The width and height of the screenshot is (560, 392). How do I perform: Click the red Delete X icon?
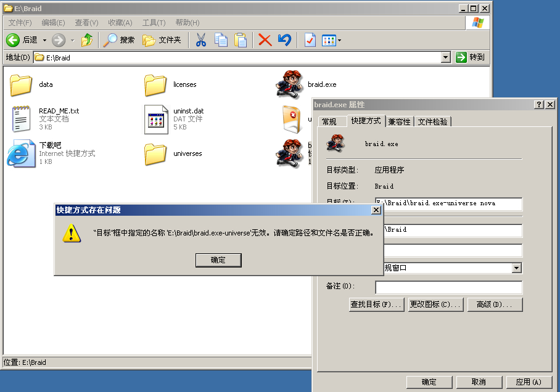265,40
